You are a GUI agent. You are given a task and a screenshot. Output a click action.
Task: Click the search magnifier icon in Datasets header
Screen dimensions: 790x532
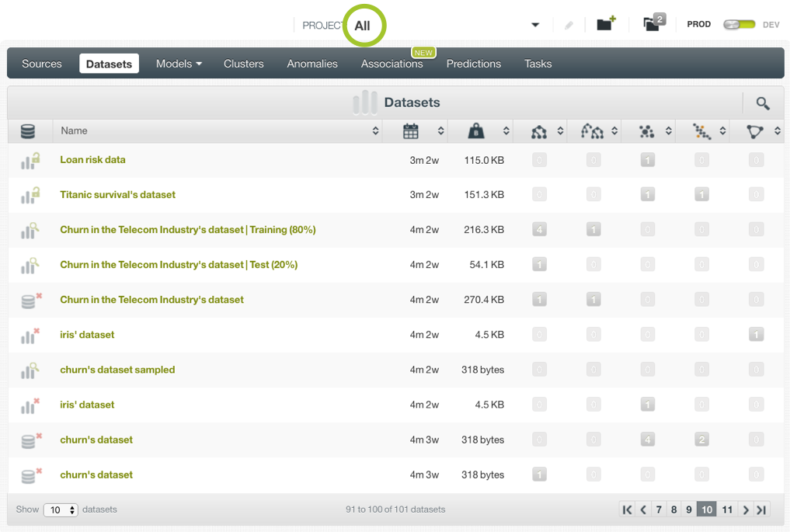[x=762, y=103]
